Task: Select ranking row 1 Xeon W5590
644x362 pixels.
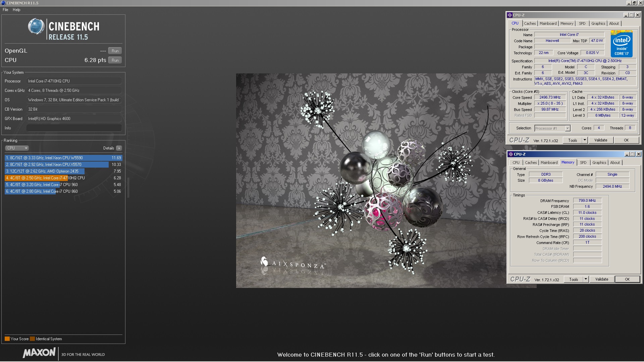Action: [x=63, y=158]
